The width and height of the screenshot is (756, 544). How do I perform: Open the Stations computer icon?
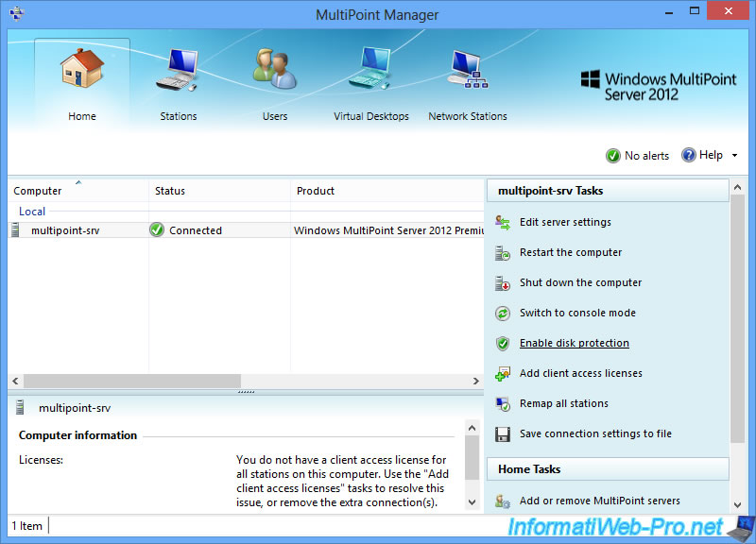pos(178,69)
